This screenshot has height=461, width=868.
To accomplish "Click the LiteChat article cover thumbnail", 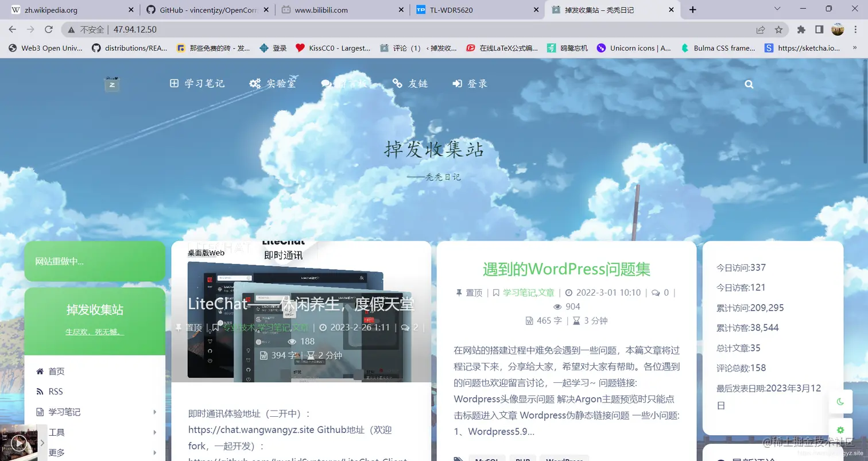I will (x=301, y=312).
